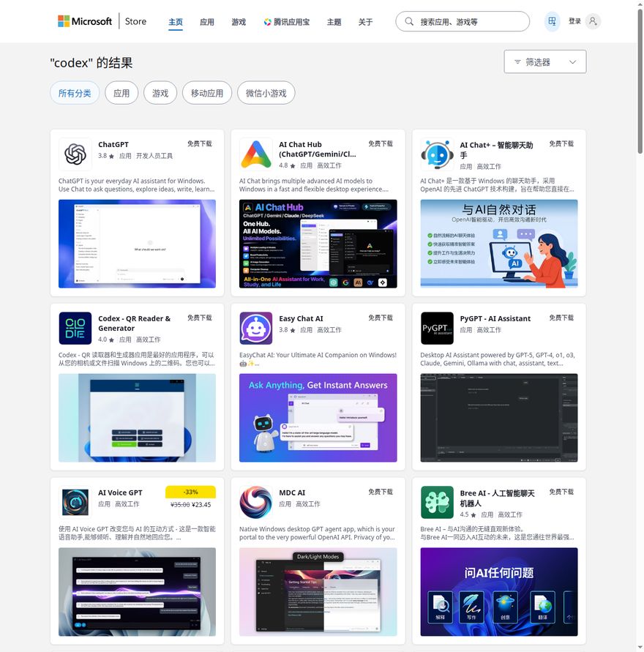Click the ChatGPT title text
The width and height of the screenshot is (644, 652).
[x=113, y=144]
